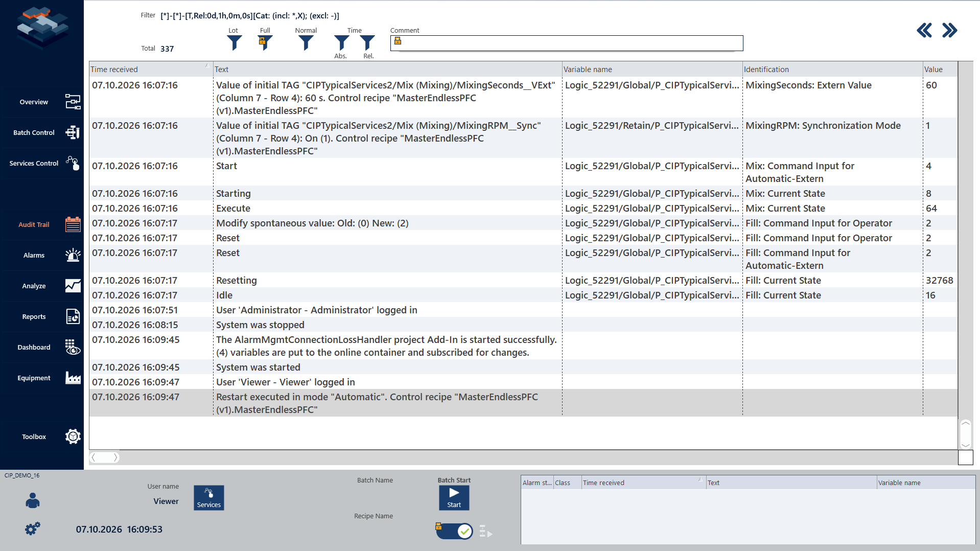Click the Text column header
Screen dimensions: 980x551
[x=387, y=69]
